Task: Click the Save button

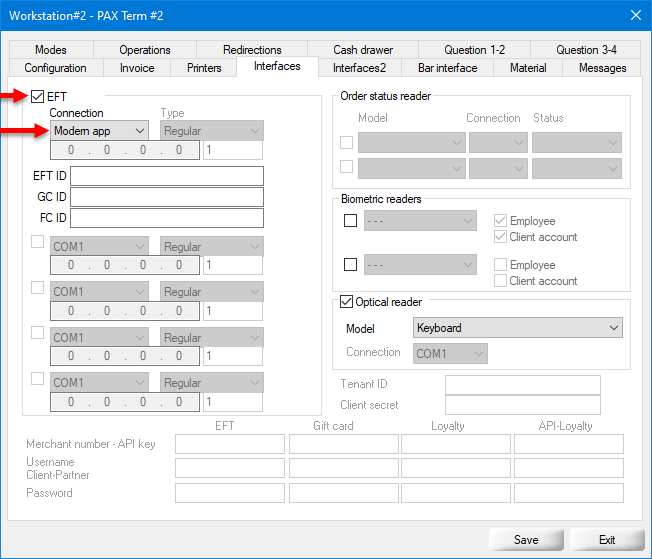Action: point(526,539)
